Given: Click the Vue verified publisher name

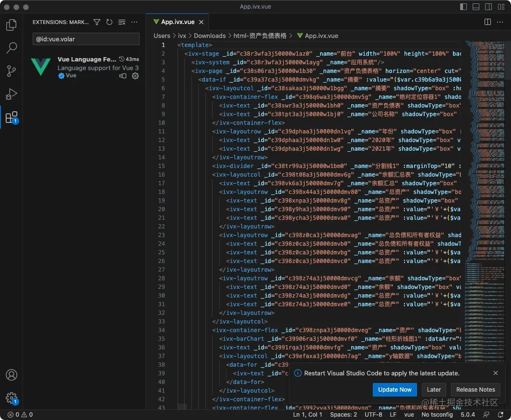Looking at the screenshot, I should pos(71,76).
